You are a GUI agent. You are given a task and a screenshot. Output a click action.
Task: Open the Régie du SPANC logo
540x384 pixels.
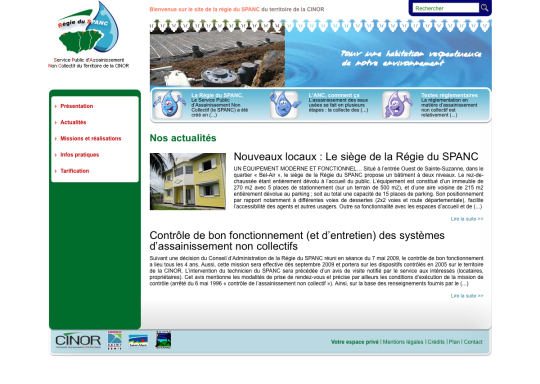[x=89, y=34]
